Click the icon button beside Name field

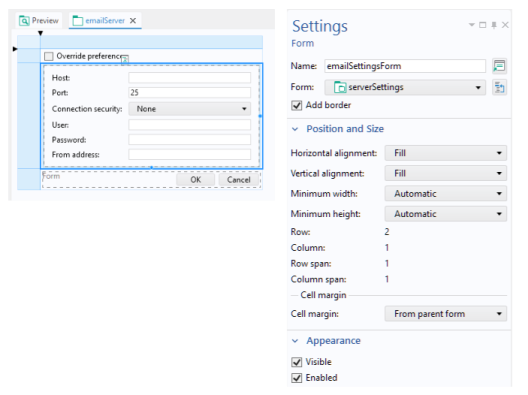pos(499,66)
